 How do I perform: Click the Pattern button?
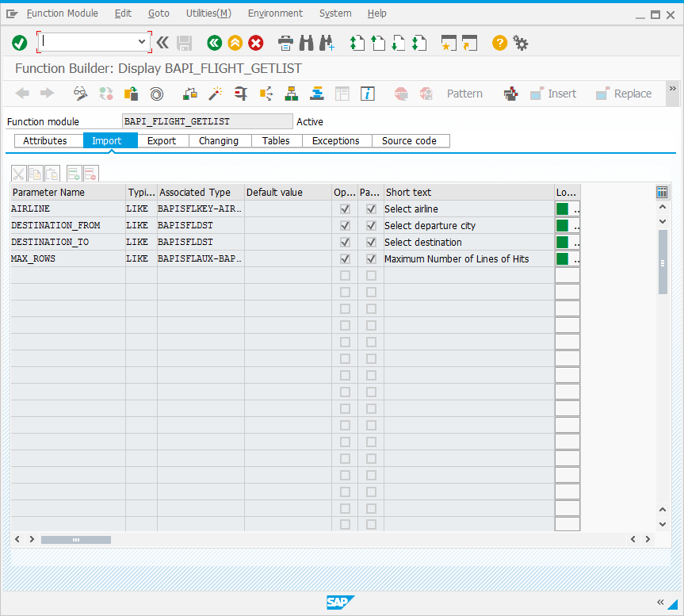[464, 94]
